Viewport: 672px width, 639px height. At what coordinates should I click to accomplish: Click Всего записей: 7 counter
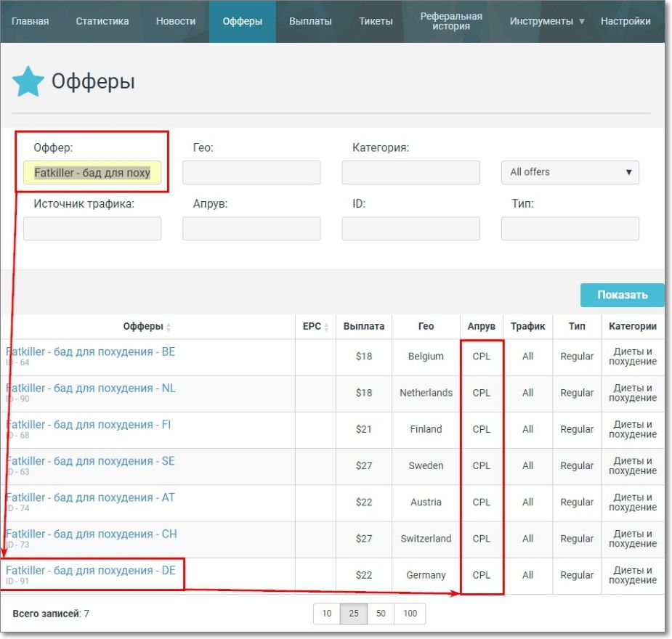pyautogui.click(x=51, y=614)
